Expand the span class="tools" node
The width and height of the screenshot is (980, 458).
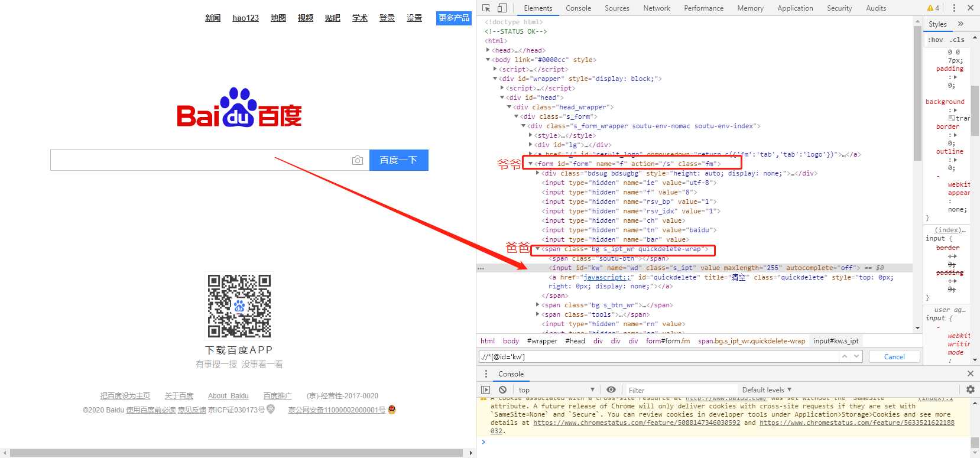(x=537, y=314)
